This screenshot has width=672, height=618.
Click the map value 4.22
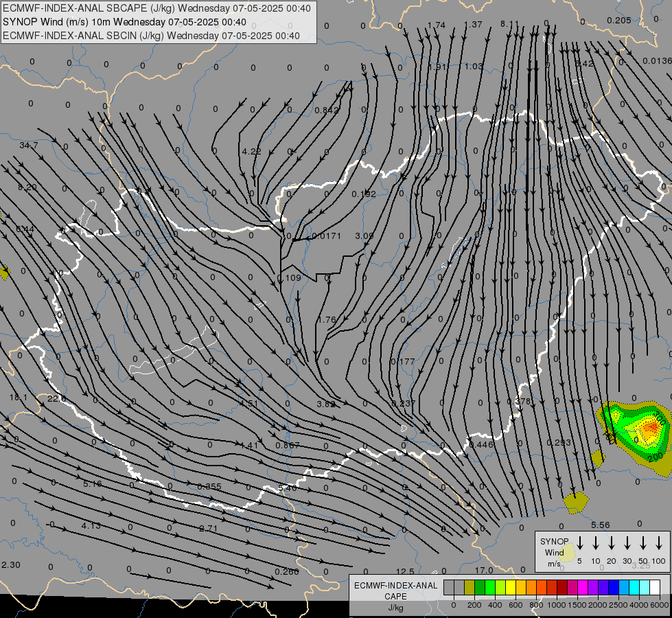[252, 151]
